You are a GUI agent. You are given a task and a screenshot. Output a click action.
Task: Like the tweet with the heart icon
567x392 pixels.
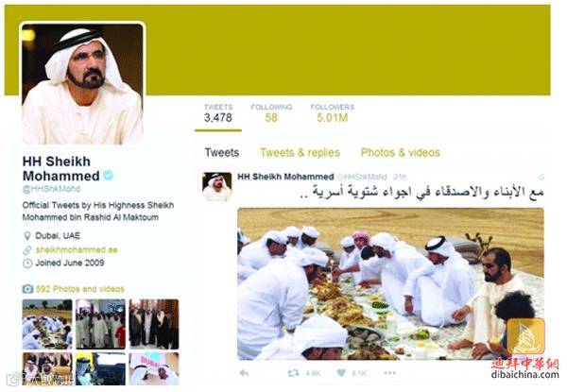click(341, 372)
